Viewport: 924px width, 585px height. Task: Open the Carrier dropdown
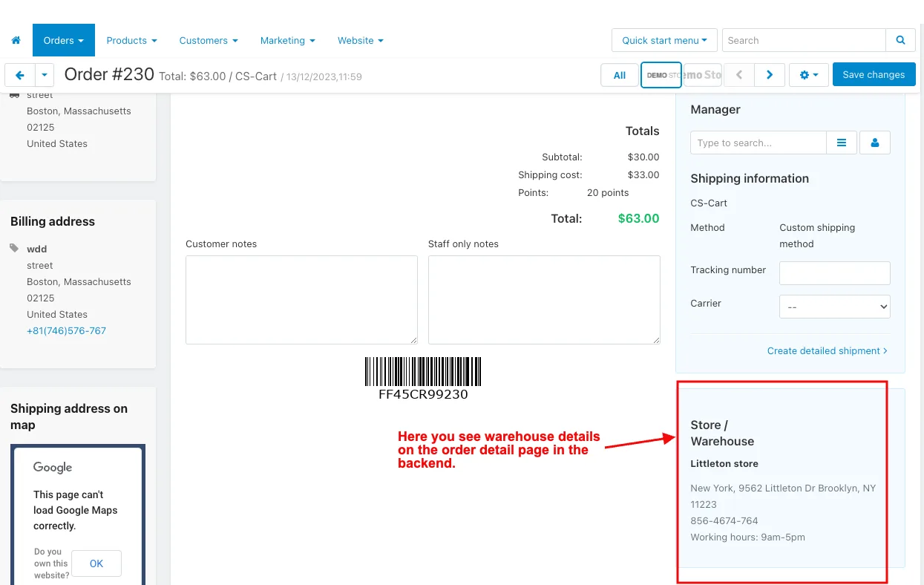click(x=834, y=307)
